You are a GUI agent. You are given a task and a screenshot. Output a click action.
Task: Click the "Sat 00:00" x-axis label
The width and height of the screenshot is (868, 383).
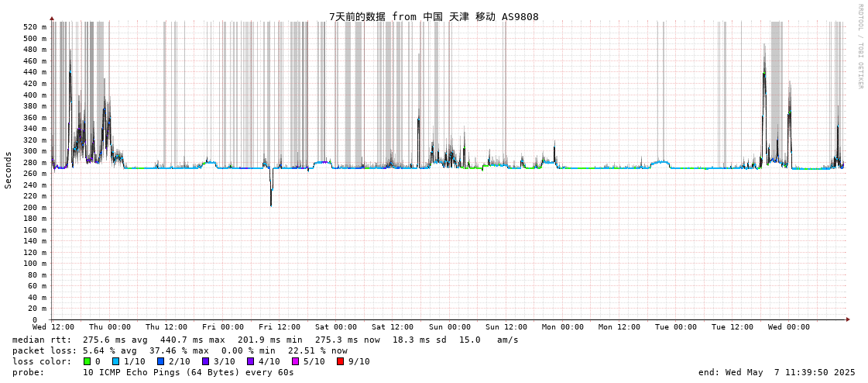[337, 327]
